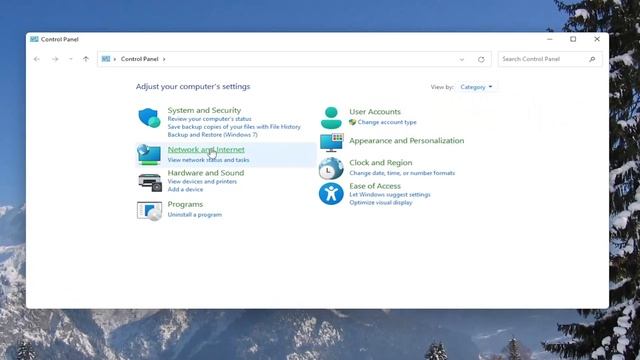Viewport: 640px width, 360px height.
Task: Click Appearance and Personalization monitor icon
Action: point(331,142)
